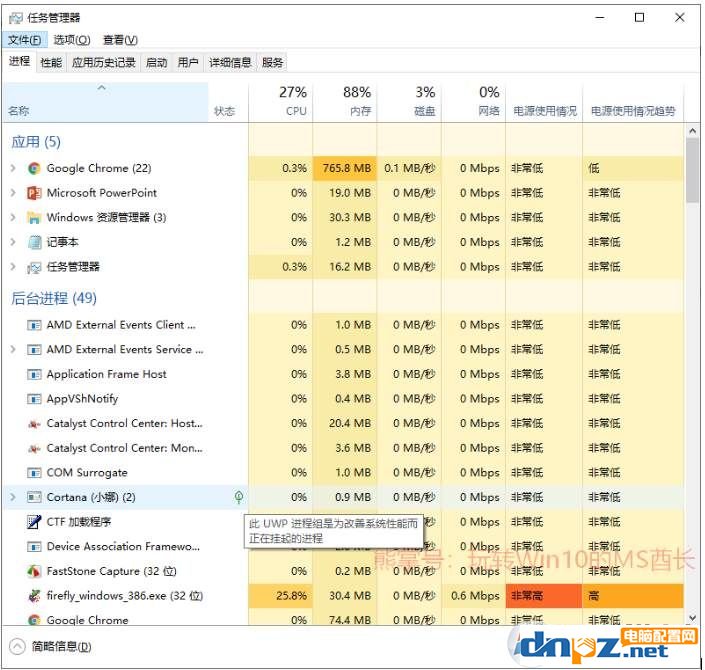Image resolution: width=705 pixels, height=670 pixels.
Task: Click firefly's 高 power trend cell
Action: [x=633, y=596]
